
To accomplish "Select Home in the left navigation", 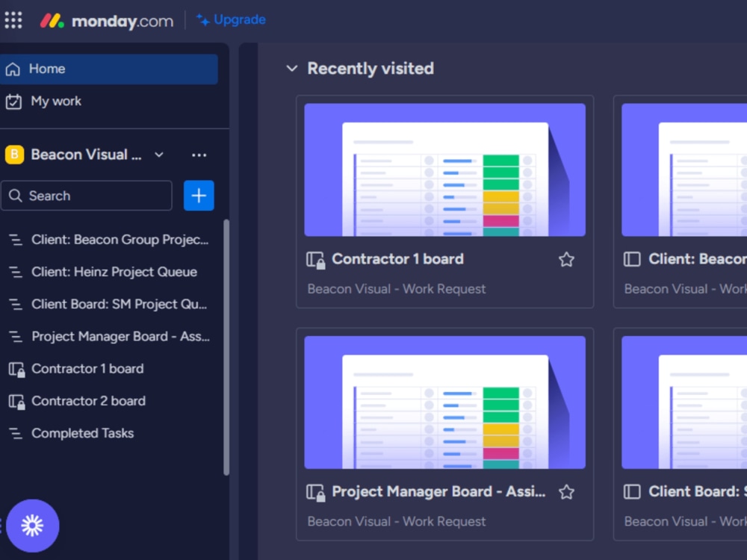I will click(x=47, y=68).
